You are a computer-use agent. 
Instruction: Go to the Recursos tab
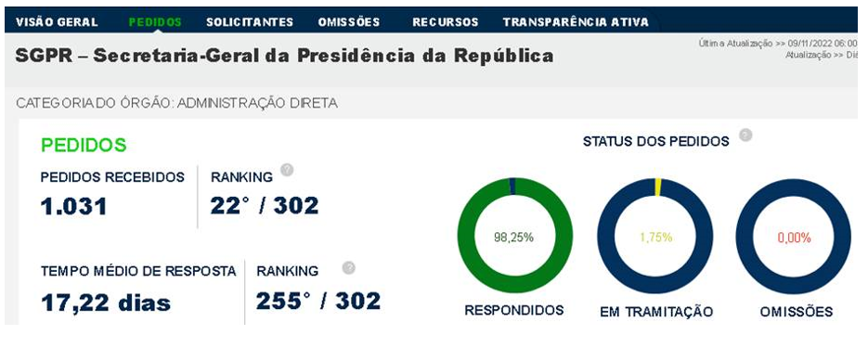point(445,22)
